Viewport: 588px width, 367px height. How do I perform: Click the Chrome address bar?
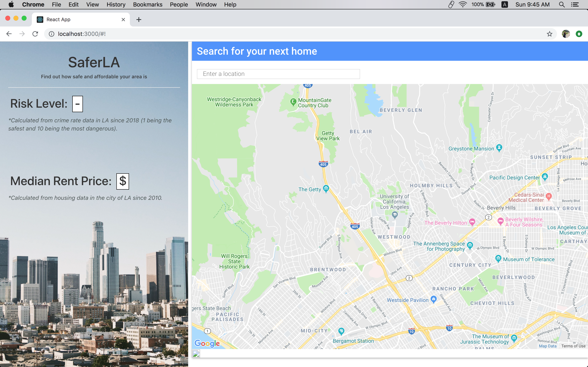(292, 34)
